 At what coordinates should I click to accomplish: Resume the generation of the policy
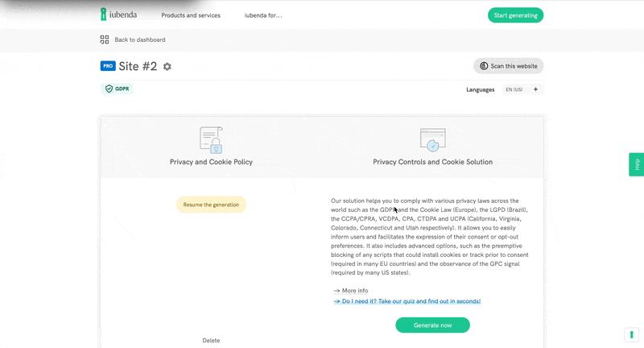click(x=211, y=205)
